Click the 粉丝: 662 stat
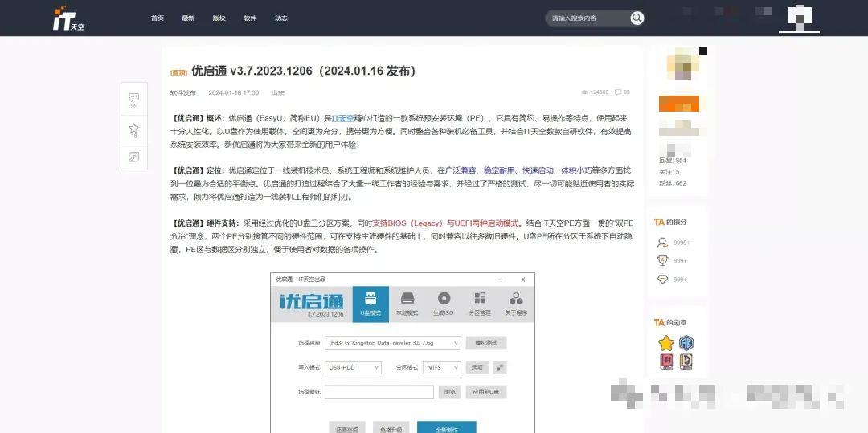The height and width of the screenshot is (433, 868). pos(673,183)
